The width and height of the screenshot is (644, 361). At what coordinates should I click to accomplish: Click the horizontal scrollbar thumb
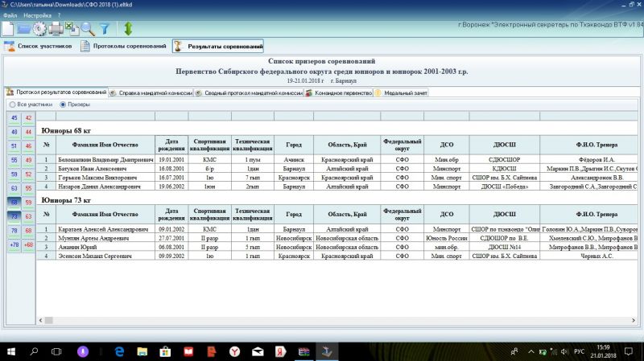(x=48, y=320)
